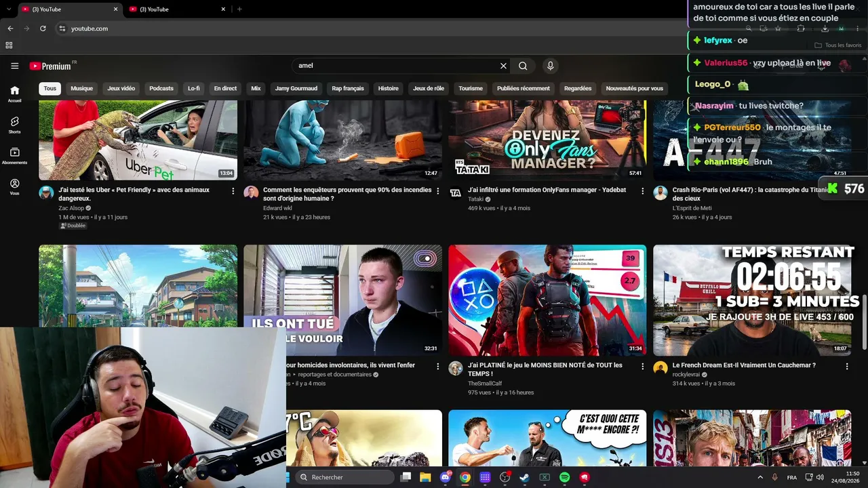Image resolution: width=868 pixels, height=488 pixels.
Task: Open File Explorer from the taskbar
Action: click(425, 477)
